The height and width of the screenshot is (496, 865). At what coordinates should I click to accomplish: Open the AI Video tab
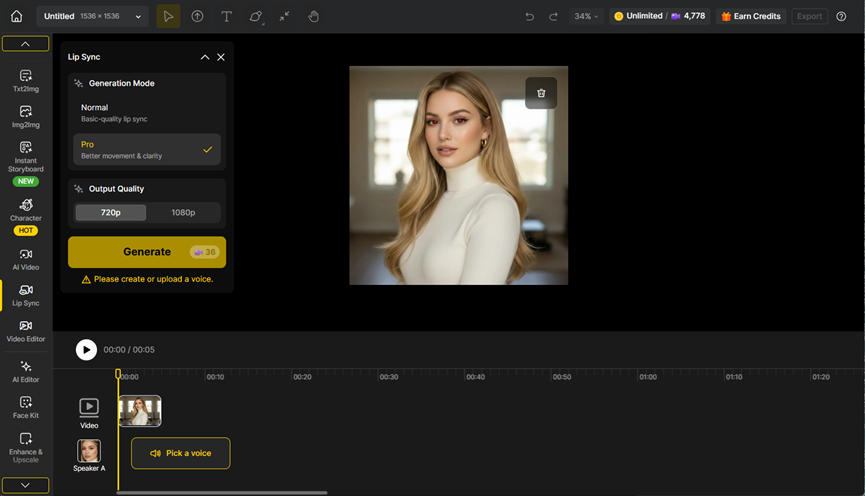pyautogui.click(x=26, y=260)
